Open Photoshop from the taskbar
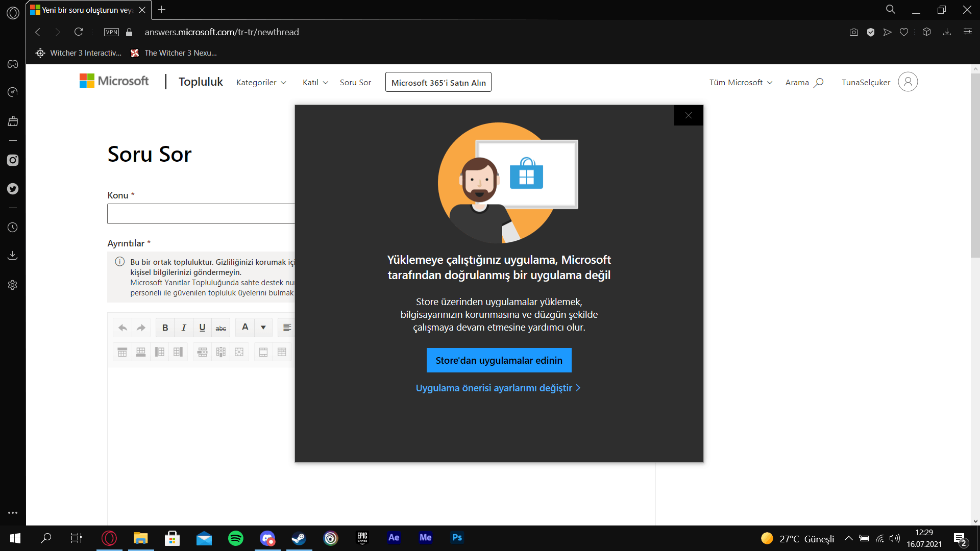The height and width of the screenshot is (551, 980). [x=457, y=538]
